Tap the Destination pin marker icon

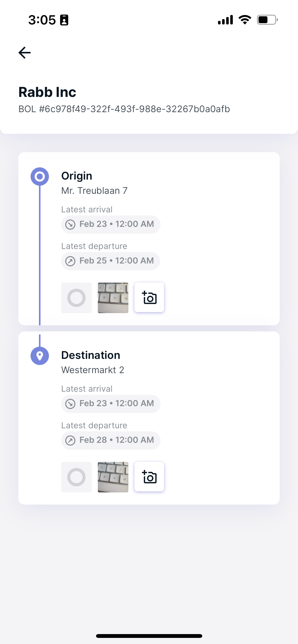pos(40,356)
